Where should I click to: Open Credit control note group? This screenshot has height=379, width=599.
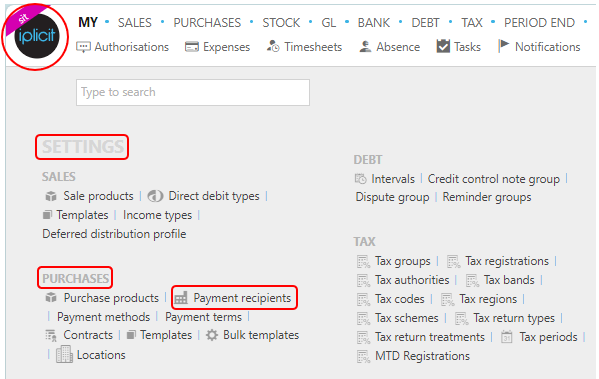tap(494, 178)
